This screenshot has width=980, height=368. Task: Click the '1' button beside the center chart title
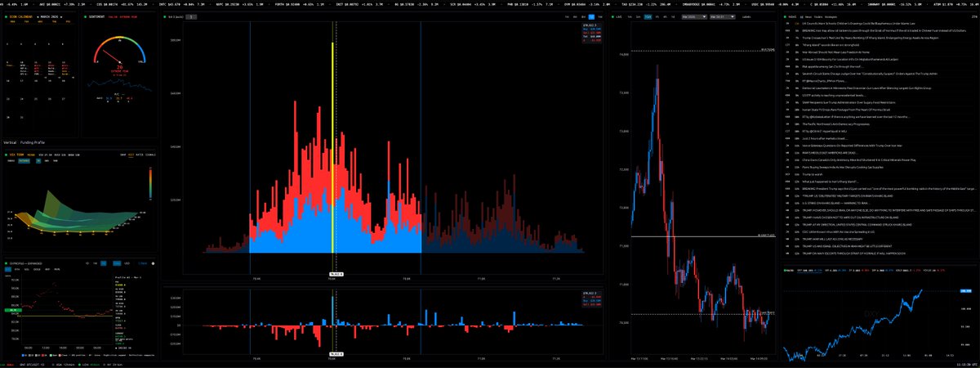[x=191, y=16]
